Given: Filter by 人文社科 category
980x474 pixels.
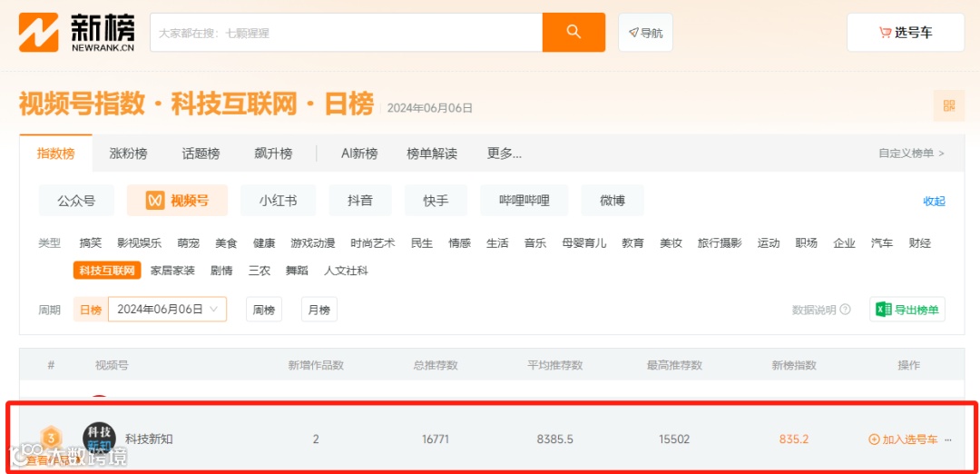Looking at the screenshot, I should click(x=346, y=271).
